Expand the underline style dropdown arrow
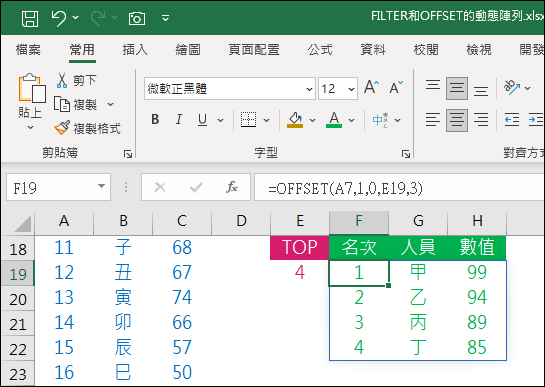This screenshot has width=545, height=387. pos(220,121)
